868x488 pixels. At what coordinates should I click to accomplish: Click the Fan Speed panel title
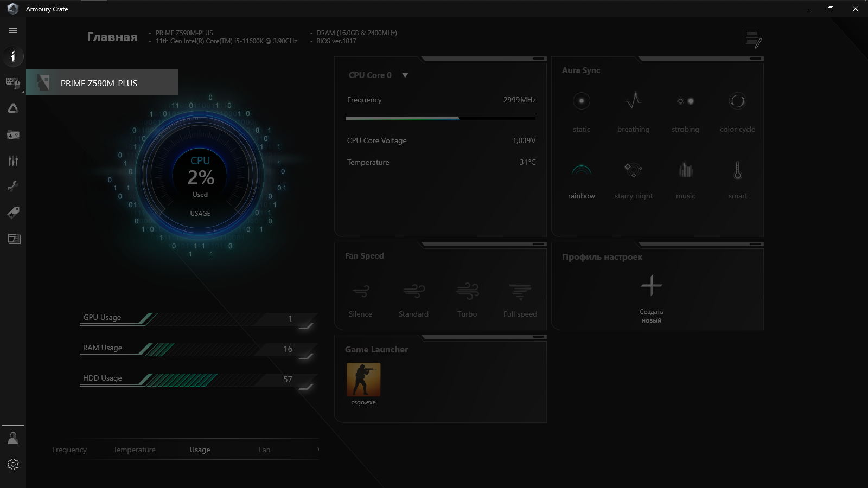pyautogui.click(x=365, y=256)
